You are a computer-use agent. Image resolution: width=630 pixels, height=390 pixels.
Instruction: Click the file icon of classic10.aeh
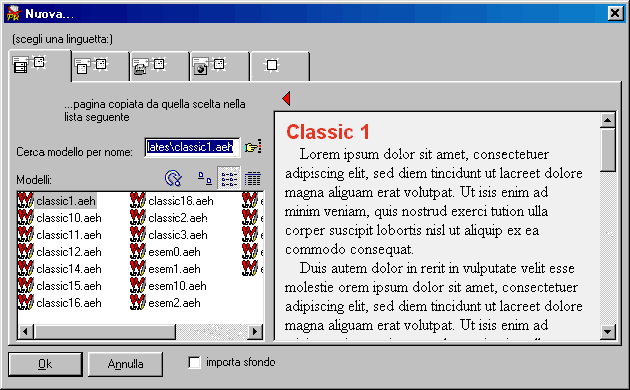point(25,218)
